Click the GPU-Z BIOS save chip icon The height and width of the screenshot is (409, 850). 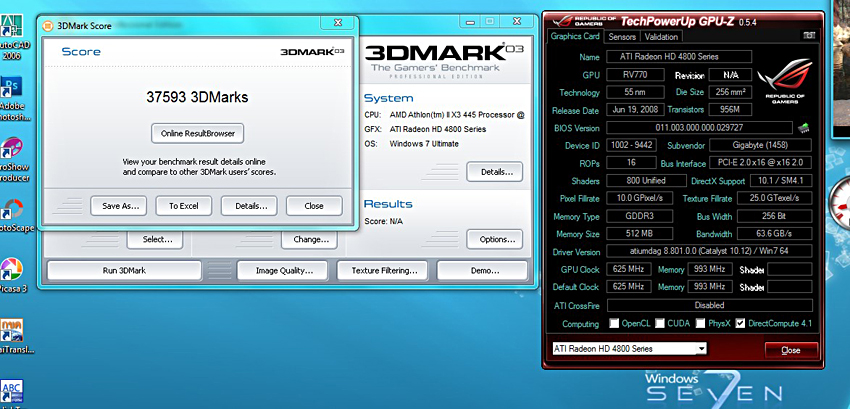[803, 128]
